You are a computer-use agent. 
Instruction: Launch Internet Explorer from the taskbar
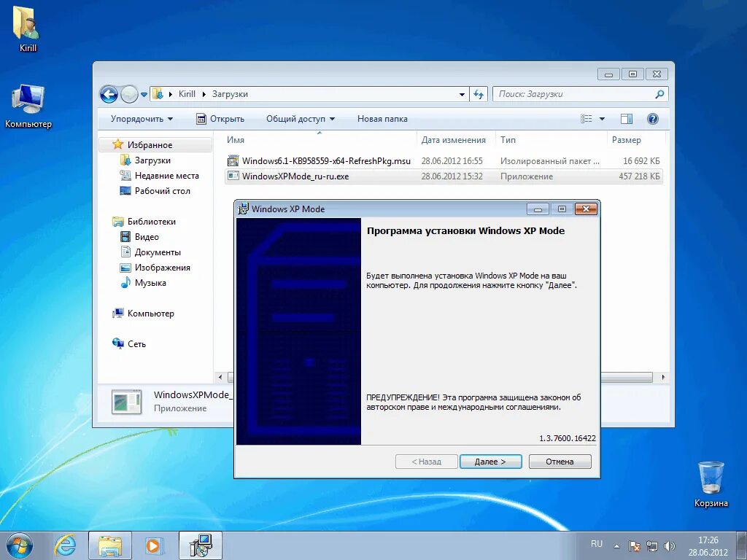66,545
